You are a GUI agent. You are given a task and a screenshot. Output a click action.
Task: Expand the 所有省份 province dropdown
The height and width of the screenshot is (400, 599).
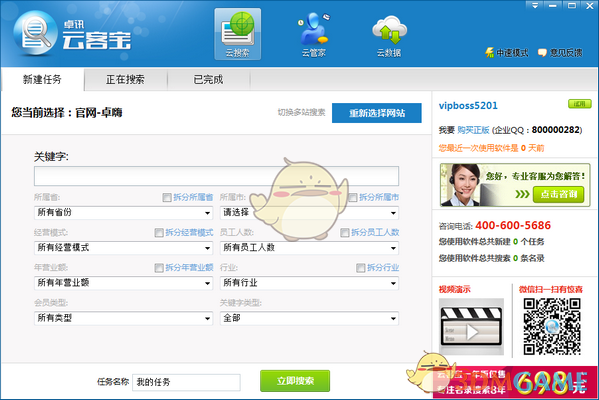[x=123, y=212]
